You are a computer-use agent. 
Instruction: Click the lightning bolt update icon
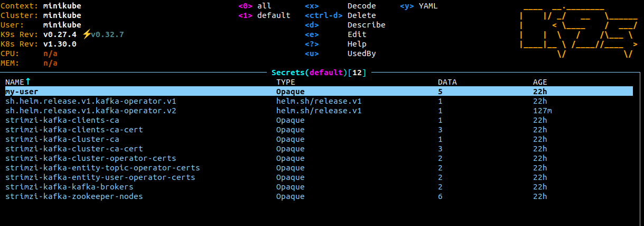coord(86,34)
